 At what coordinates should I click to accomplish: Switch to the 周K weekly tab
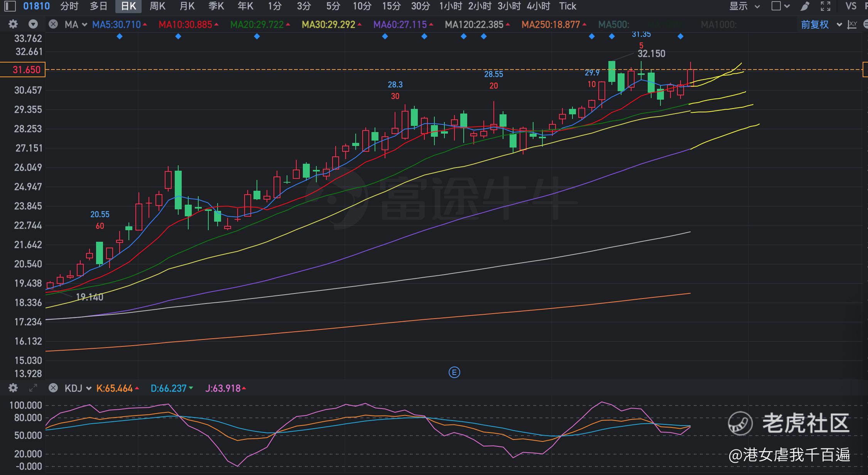pyautogui.click(x=157, y=6)
